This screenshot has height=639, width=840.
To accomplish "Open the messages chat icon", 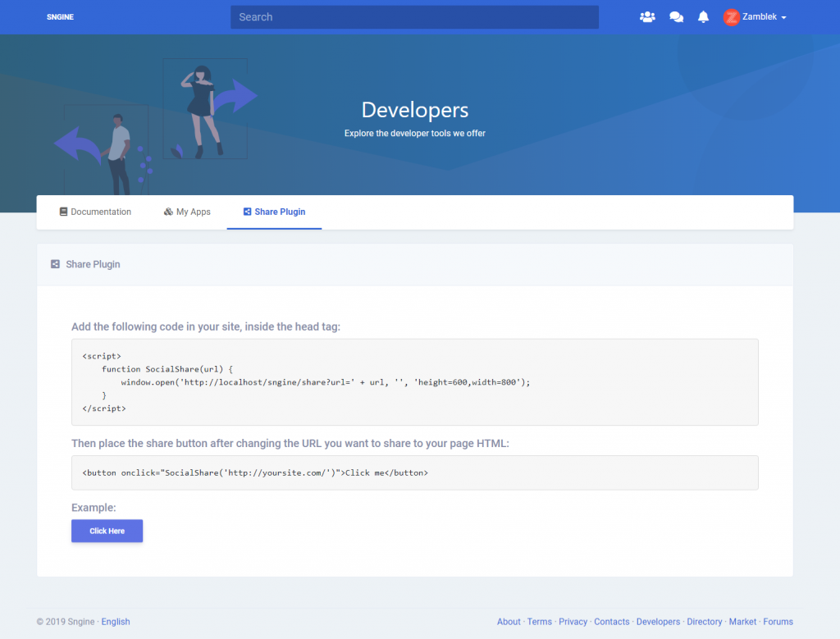I will pos(676,17).
